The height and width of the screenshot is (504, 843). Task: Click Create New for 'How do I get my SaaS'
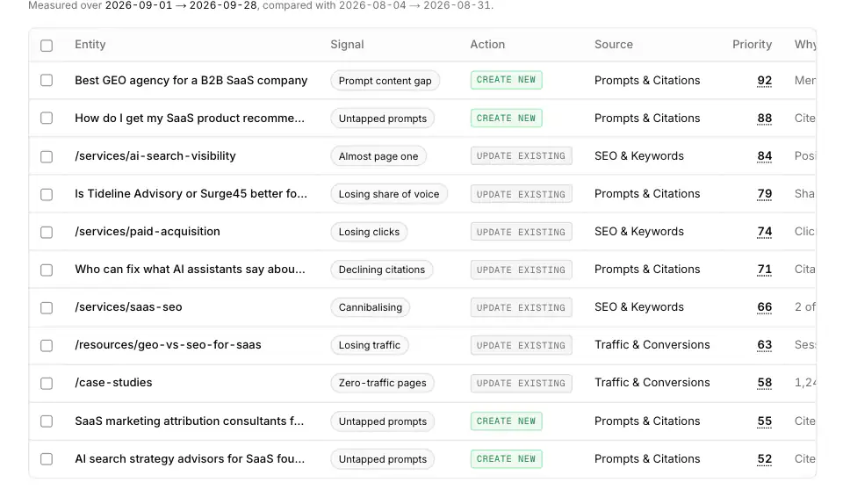[506, 119]
